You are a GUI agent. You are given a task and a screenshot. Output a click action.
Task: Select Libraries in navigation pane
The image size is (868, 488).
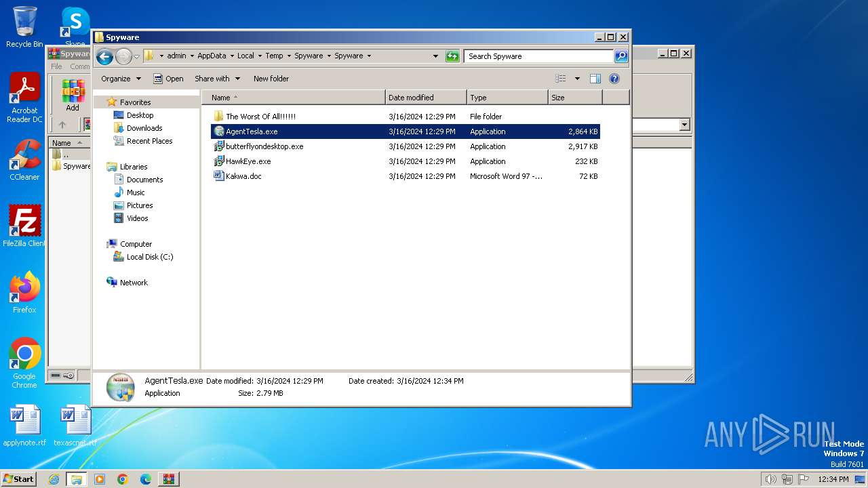point(134,167)
